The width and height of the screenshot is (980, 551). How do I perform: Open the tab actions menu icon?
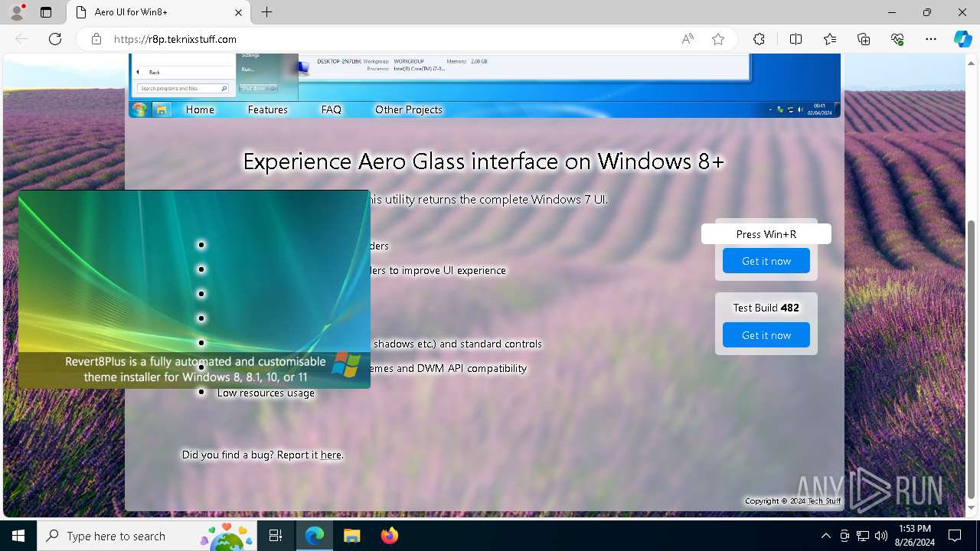(x=46, y=12)
